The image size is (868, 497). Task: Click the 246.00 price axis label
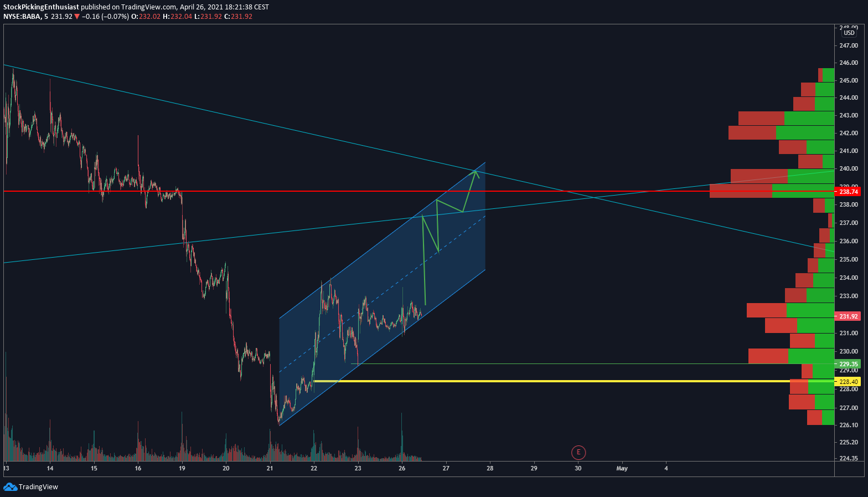849,63
